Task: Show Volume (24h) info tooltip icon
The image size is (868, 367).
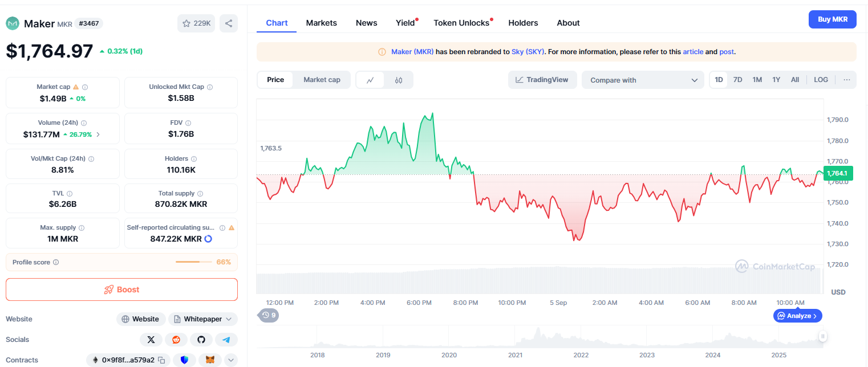Action: point(84,123)
